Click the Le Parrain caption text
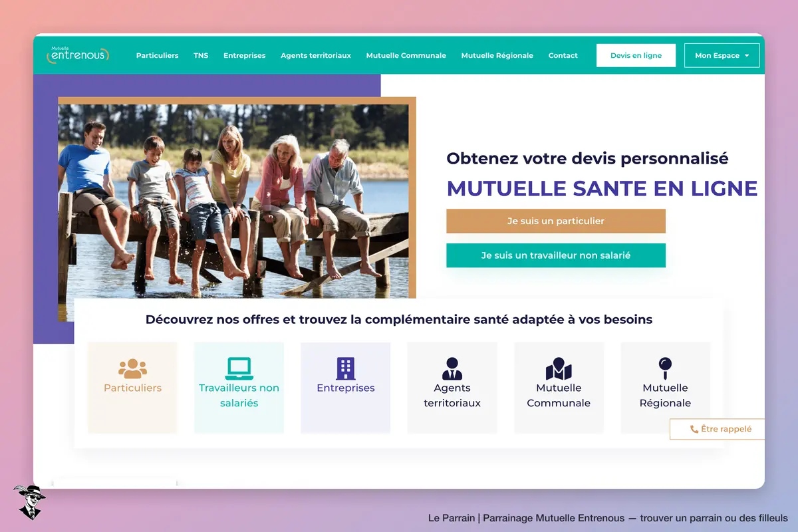 (x=608, y=518)
